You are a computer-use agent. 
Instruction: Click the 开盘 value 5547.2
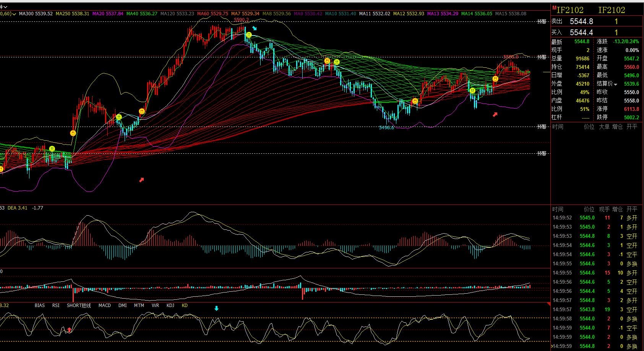click(x=631, y=58)
